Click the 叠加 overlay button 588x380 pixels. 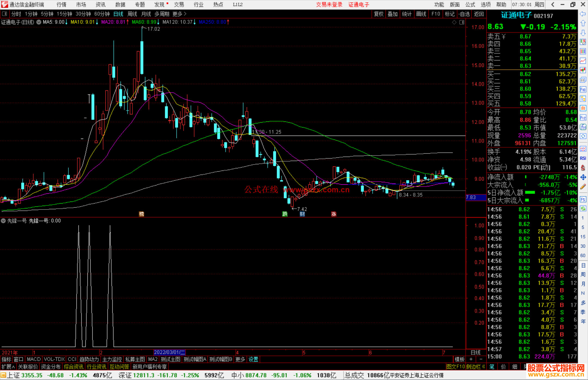point(393,14)
